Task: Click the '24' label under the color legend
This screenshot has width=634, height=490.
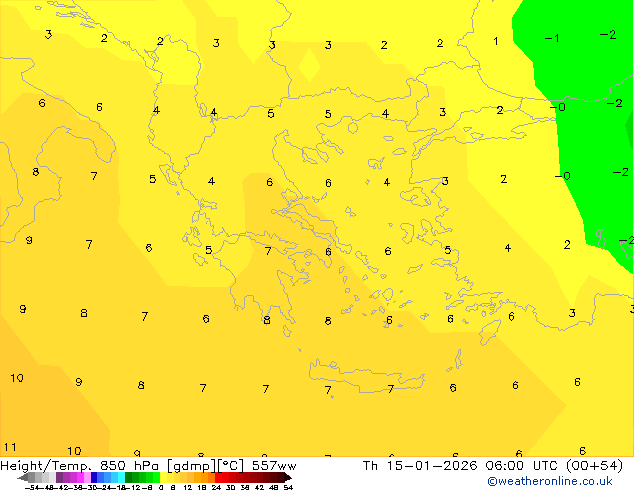Action: tap(216, 487)
